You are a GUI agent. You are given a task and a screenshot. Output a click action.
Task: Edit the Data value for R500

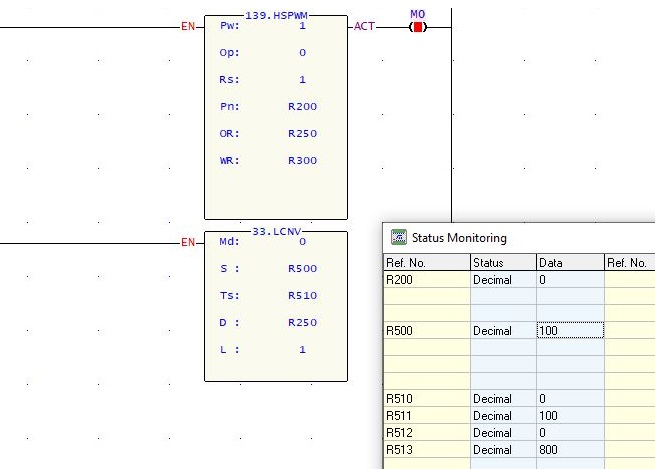point(569,331)
